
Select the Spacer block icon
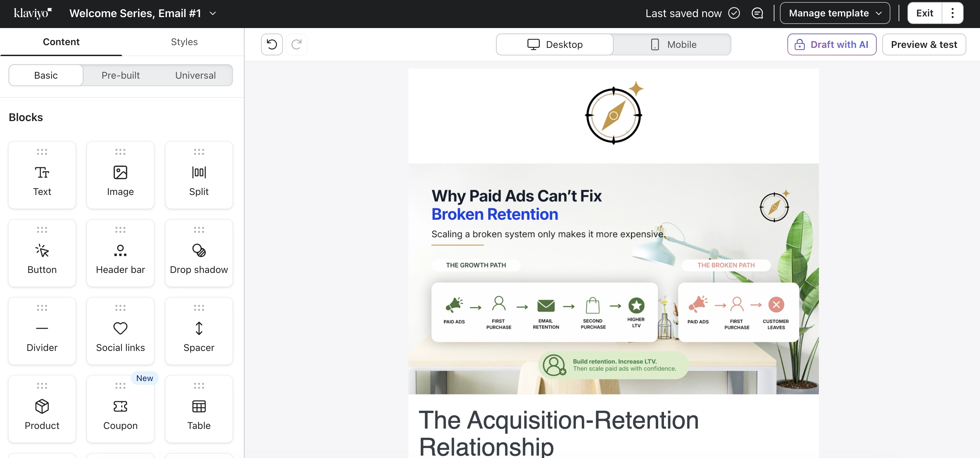[x=199, y=328]
